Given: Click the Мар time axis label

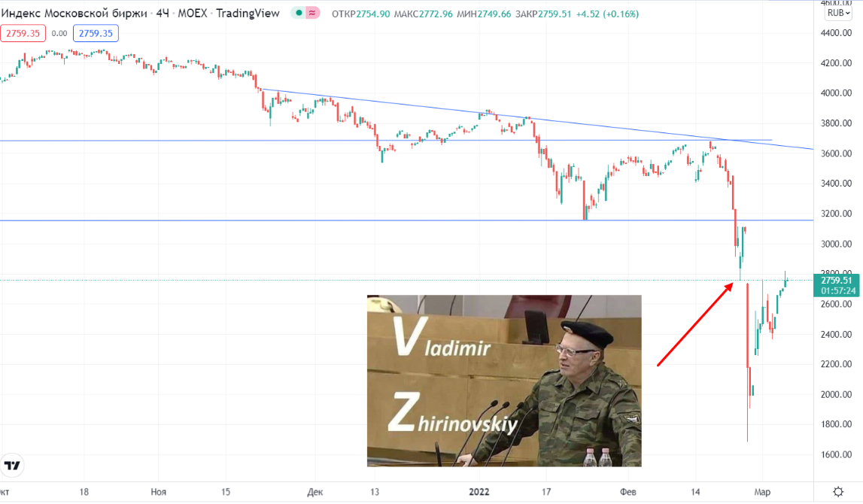Looking at the screenshot, I should click(762, 492).
